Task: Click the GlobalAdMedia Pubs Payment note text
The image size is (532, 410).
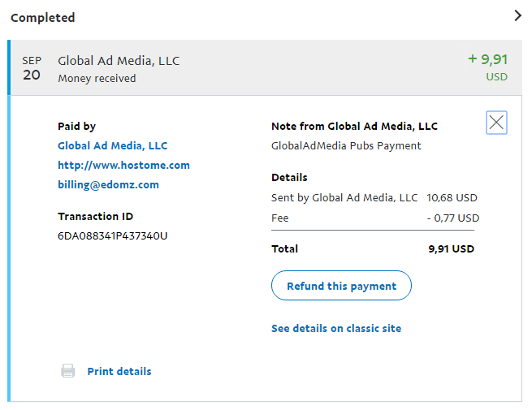Action: (x=346, y=145)
